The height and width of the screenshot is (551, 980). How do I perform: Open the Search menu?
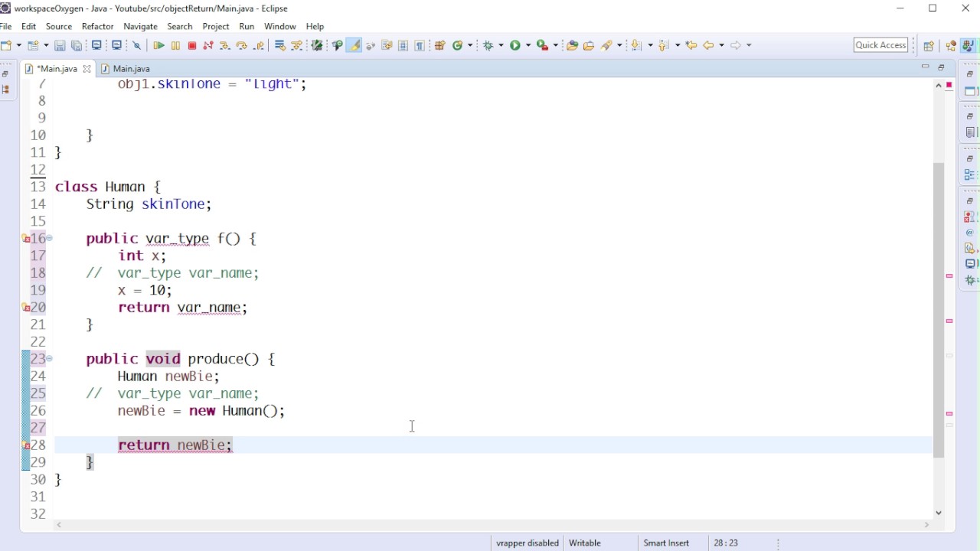pos(180,26)
